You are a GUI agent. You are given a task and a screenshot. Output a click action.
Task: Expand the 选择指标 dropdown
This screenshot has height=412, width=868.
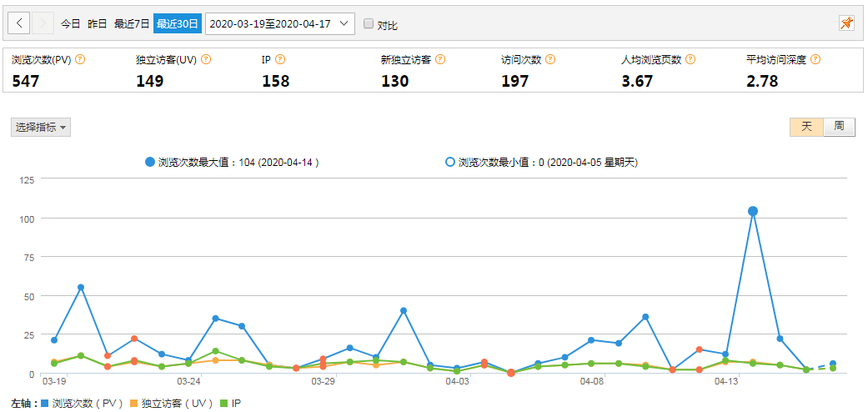coord(41,127)
